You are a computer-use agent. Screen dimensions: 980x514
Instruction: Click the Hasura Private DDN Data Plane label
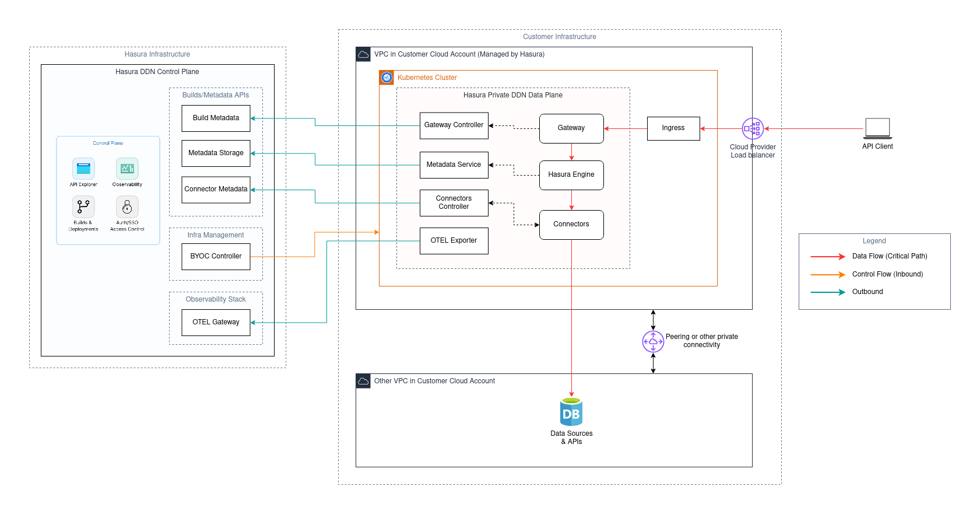tap(513, 95)
